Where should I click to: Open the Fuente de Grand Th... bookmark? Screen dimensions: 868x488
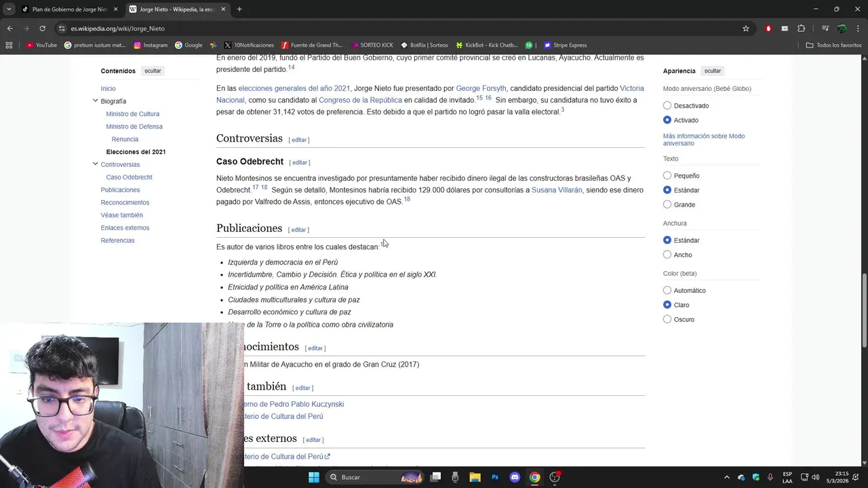(x=312, y=45)
